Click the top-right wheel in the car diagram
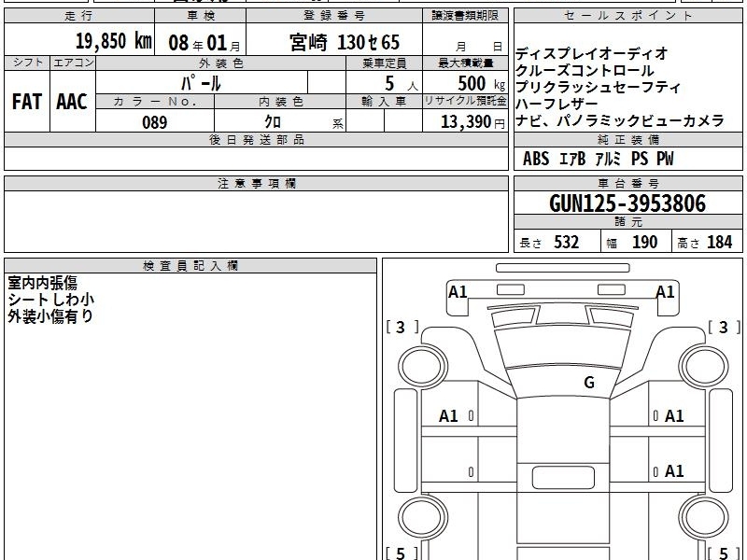This screenshot has width=747, height=560. 704,367
